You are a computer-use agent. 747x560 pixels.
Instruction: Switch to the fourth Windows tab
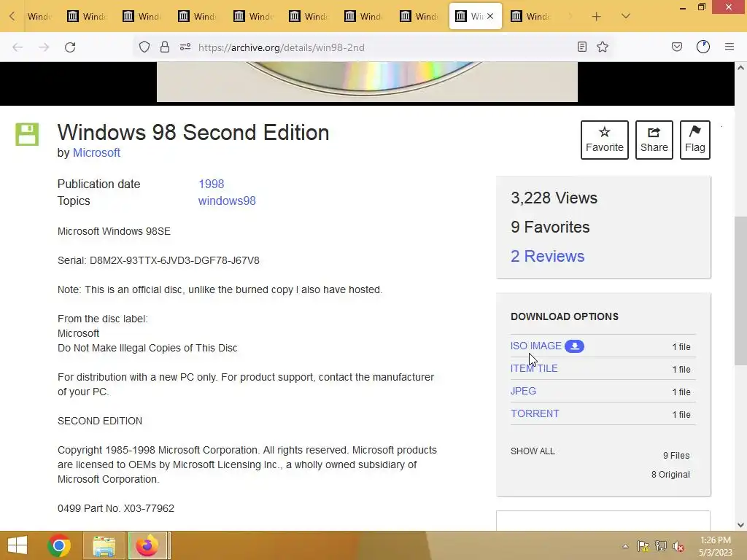197,17
